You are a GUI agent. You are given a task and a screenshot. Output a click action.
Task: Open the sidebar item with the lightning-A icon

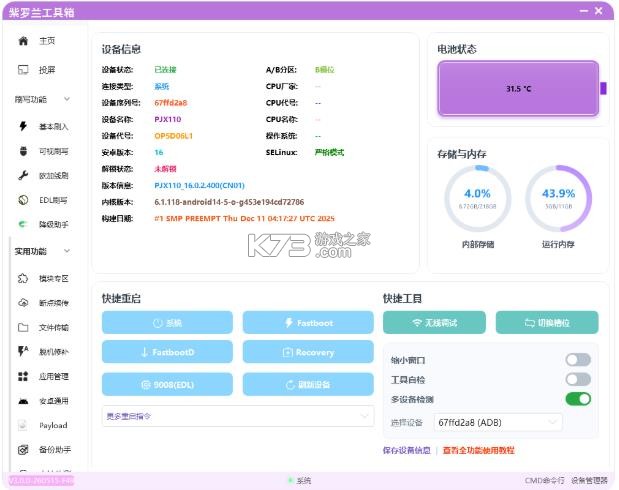point(43,351)
